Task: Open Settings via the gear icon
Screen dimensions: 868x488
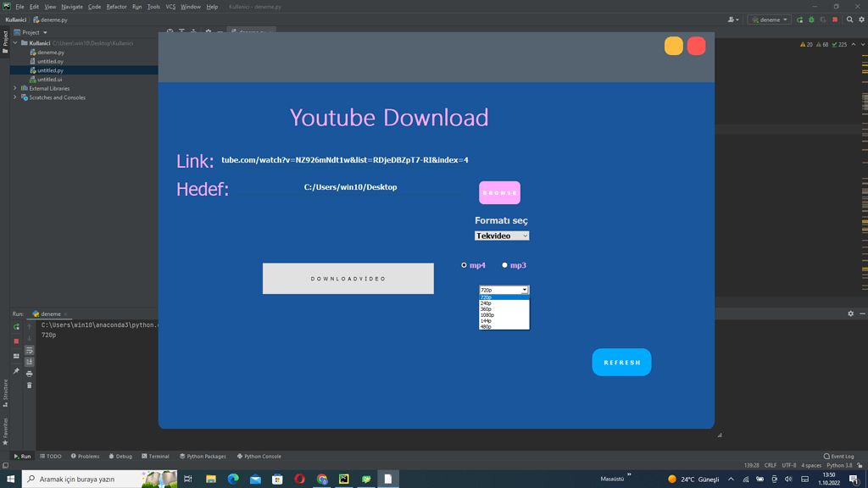Action: click(861, 19)
